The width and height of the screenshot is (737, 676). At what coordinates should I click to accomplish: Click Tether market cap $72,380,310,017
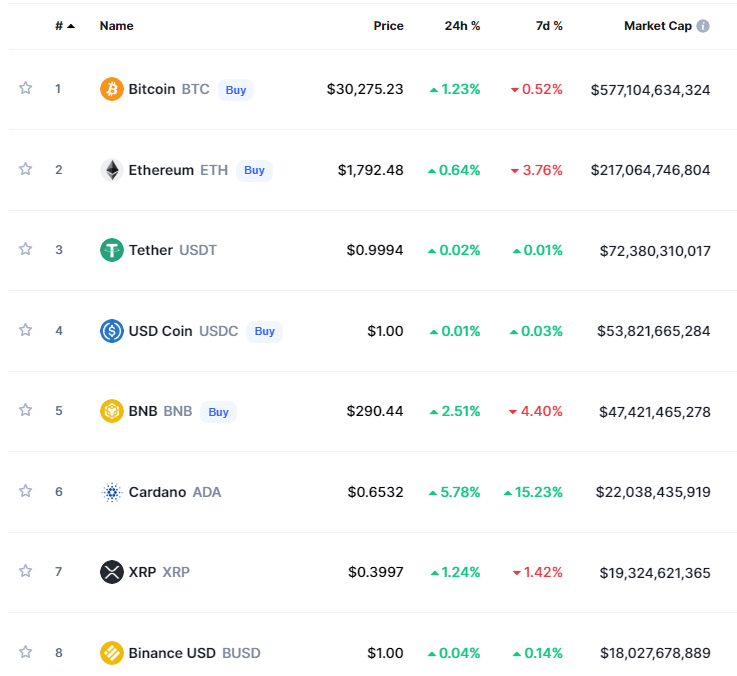point(655,251)
